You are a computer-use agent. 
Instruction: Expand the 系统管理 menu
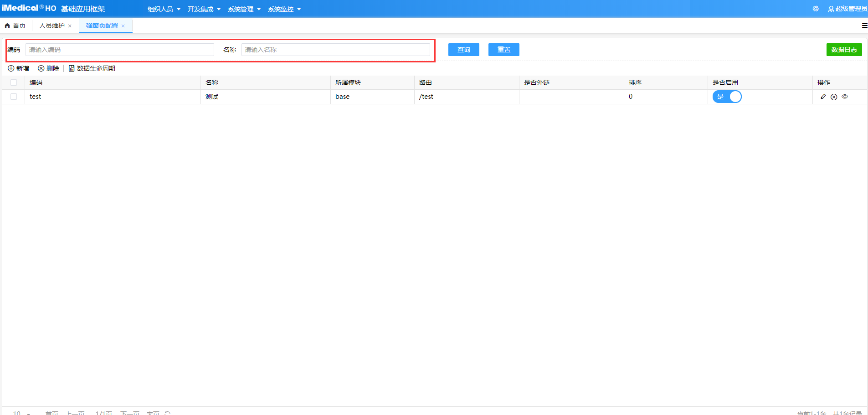(x=244, y=9)
